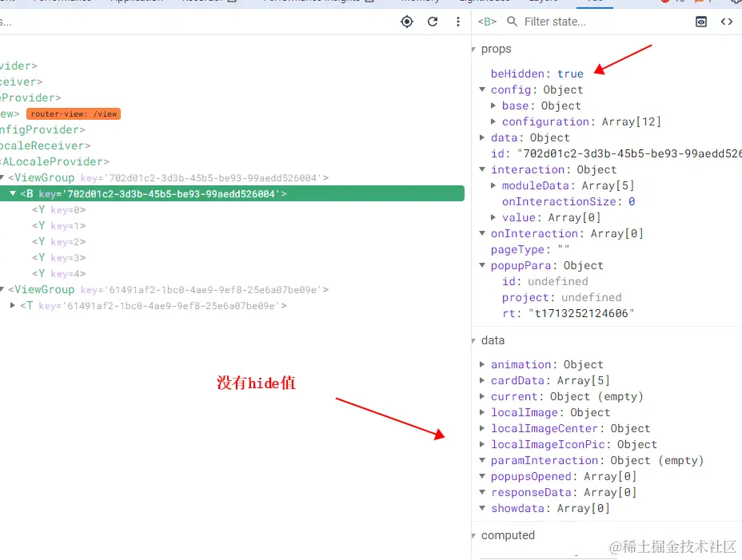Click the id value 702d01c2 string
Image resolution: width=742 pixels, height=560 pixels.
tap(629, 153)
